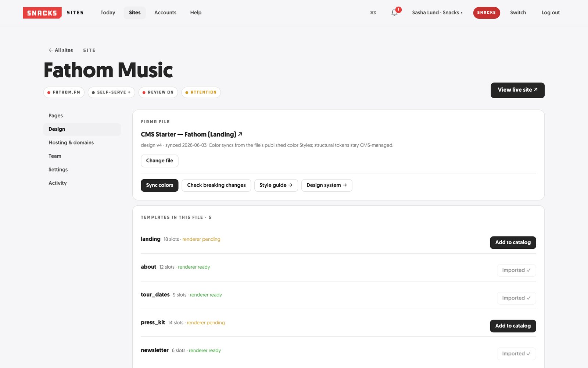
Task: Open command palette ⌘K shortcut
Action: (373, 13)
